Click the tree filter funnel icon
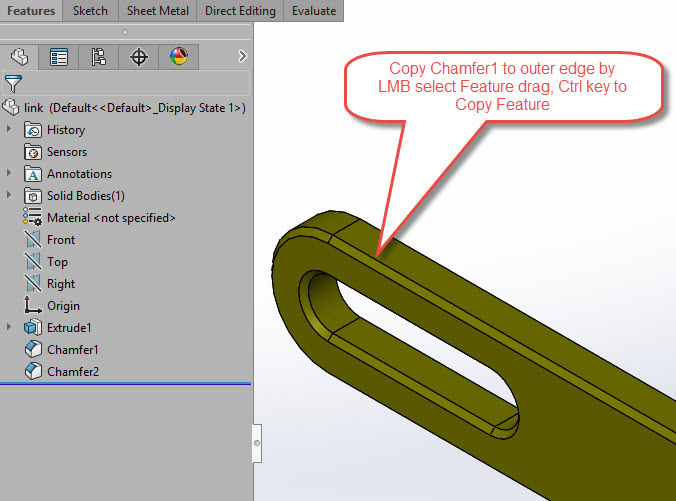The height and width of the screenshot is (501, 676). click(13, 83)
